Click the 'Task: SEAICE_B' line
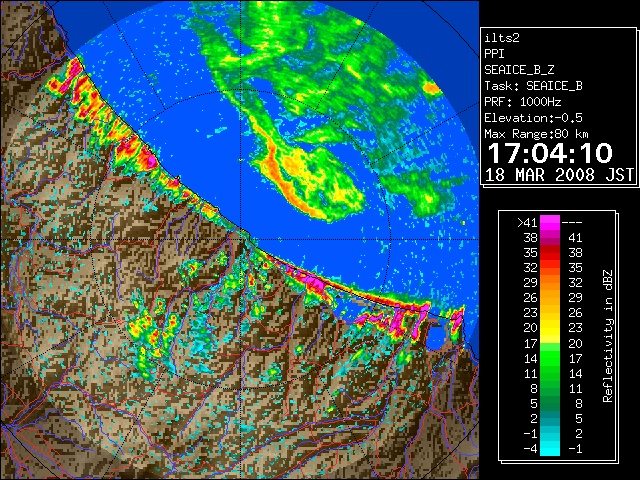Image resolution: width=640 pixels, height=480 pixels. click(533, 86)
